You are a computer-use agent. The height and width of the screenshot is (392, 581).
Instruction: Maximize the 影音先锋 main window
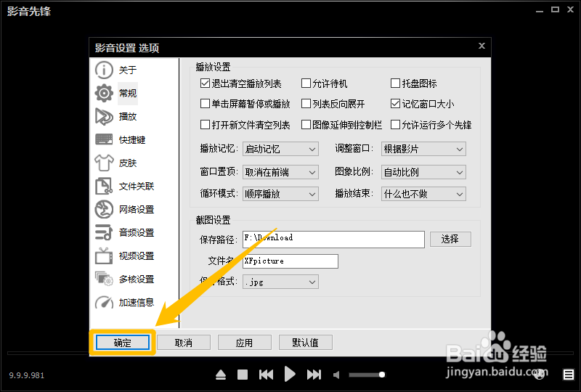(x=555, y=9)
